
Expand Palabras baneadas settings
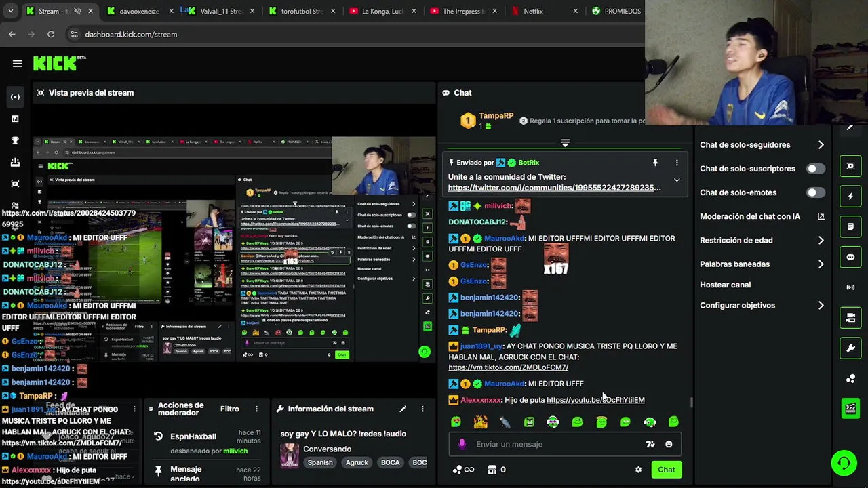coord(821,264)
